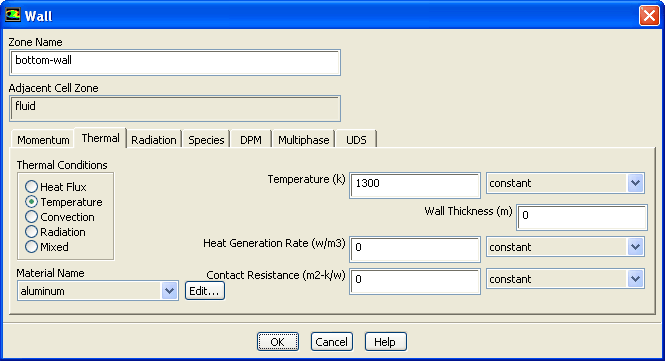
Task: Select the Heat Flux thermal condition
Action: 56,187
